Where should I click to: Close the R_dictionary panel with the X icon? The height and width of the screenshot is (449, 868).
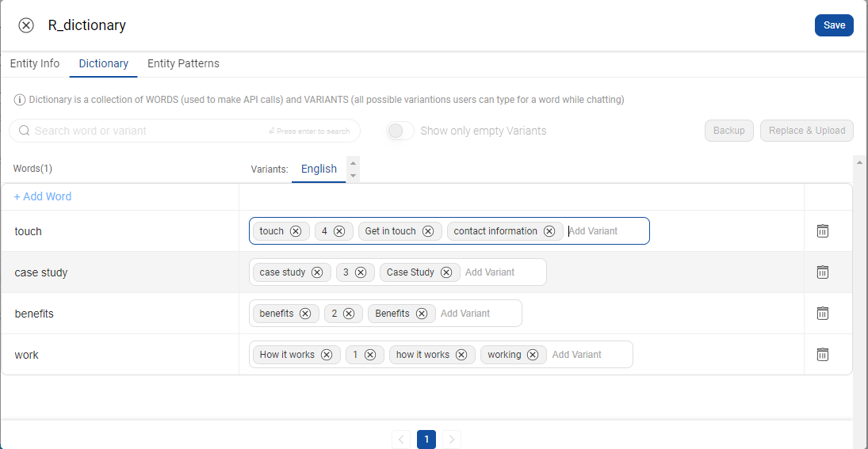tap(26, 25)
